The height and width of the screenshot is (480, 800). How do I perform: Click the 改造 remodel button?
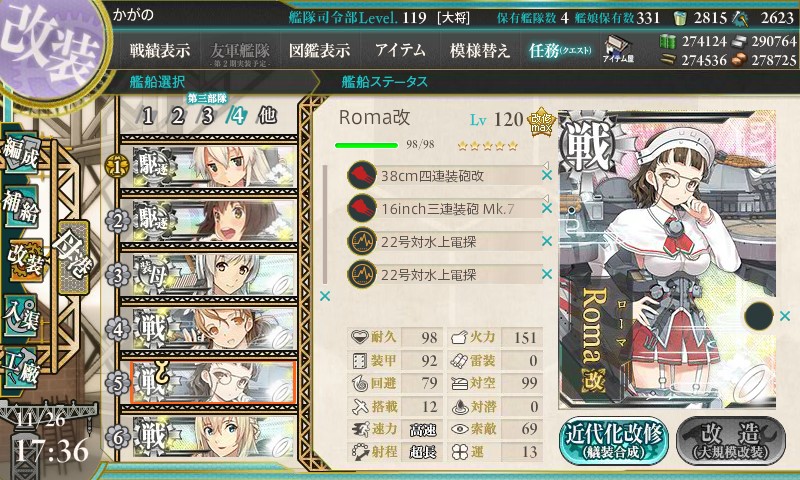click(x=731, y=440)
